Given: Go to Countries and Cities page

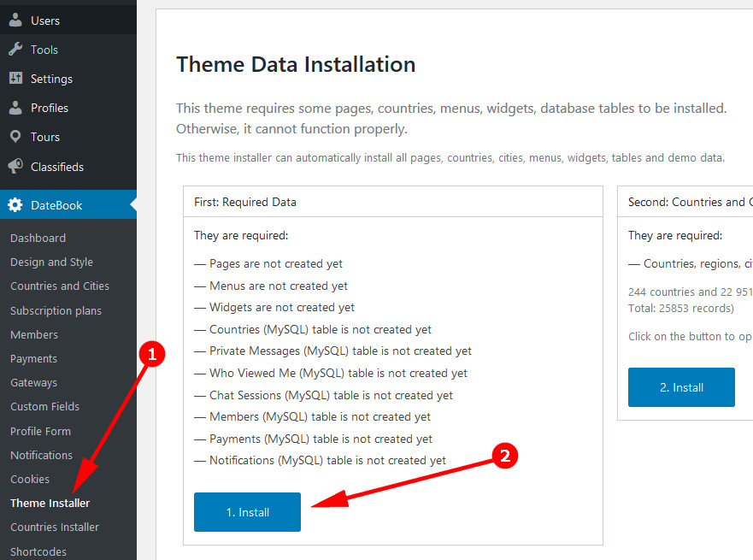Looking at the screenshot, I should 60,286.
